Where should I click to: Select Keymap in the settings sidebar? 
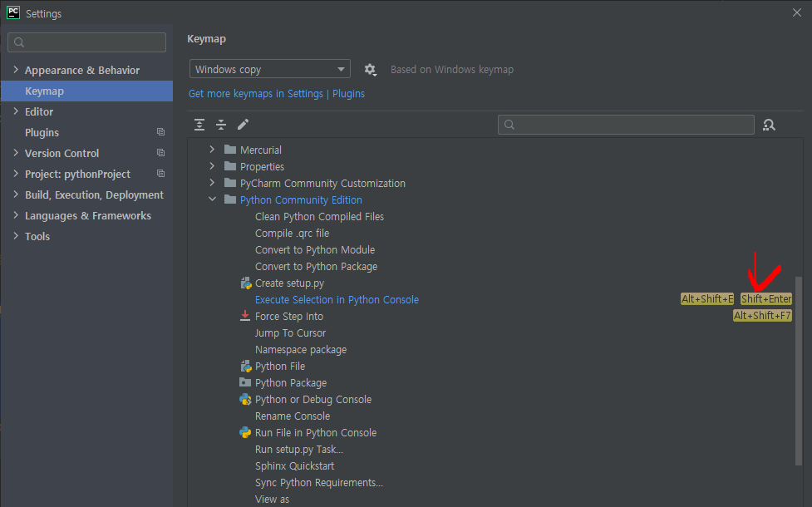[x=86, y=91]
